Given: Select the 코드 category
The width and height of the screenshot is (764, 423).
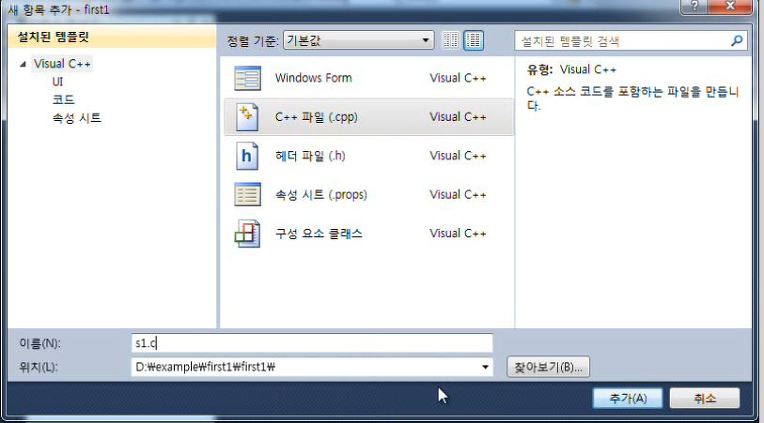Looking at the screenshot, I should coord(63,100).
